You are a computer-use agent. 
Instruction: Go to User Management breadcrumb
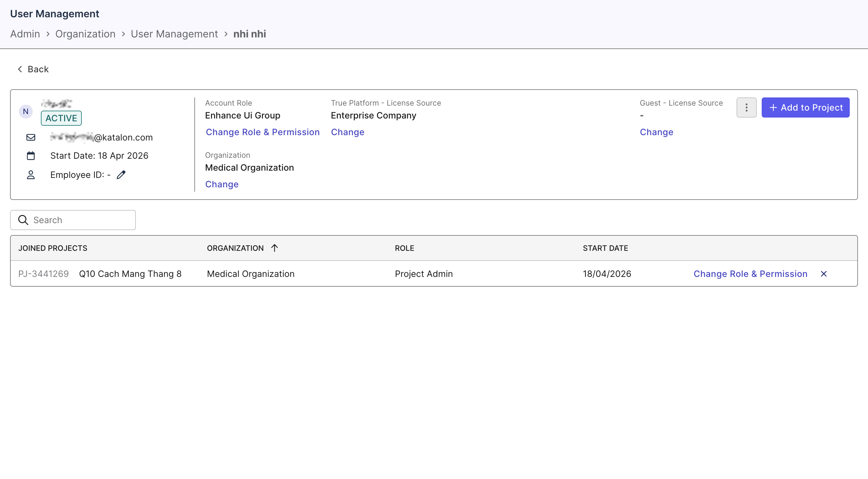point(174,34)
